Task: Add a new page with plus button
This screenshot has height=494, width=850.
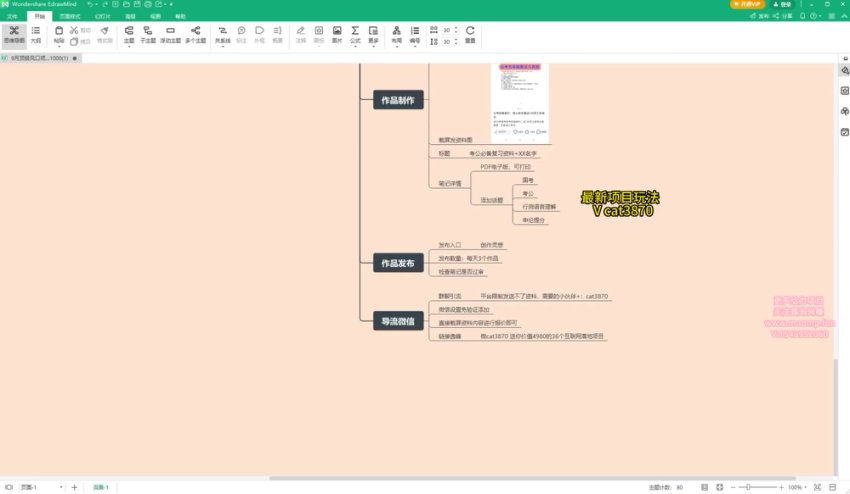Action: pos(74,487)
